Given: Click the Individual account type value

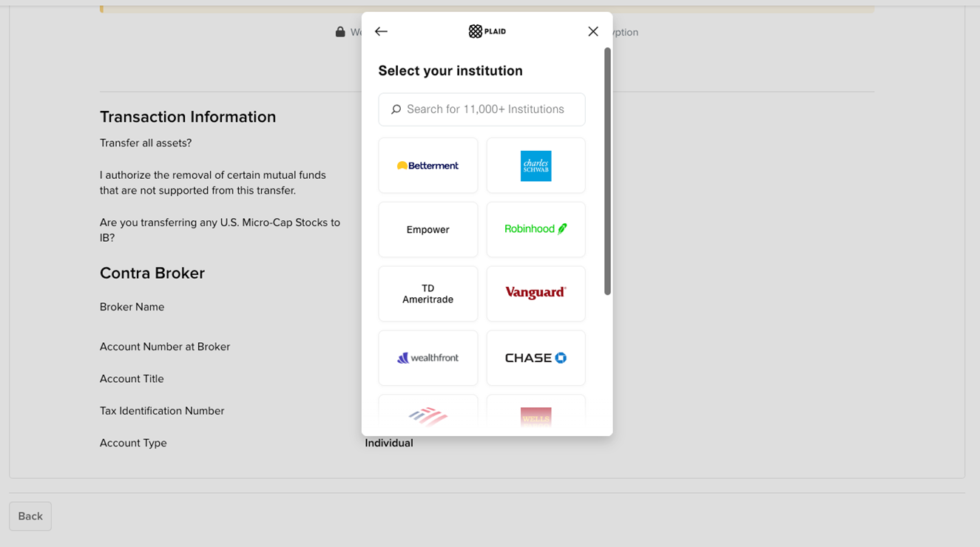Looking at the screenshot, I should [x=389, y=442].
